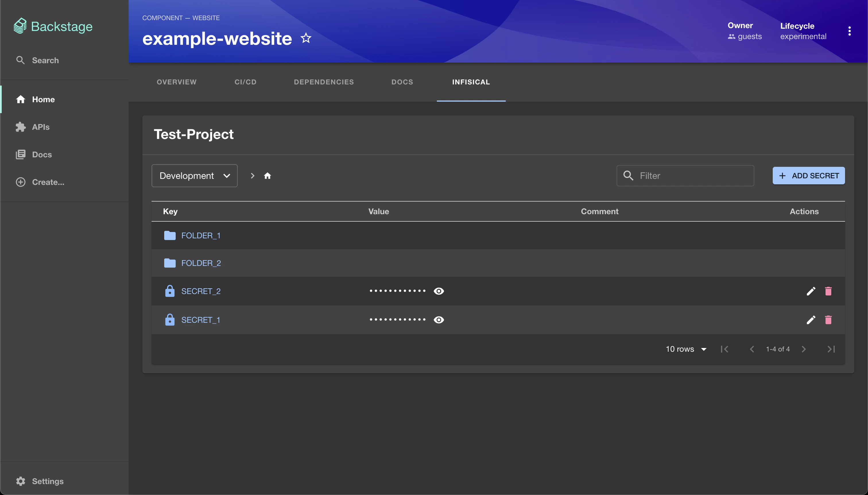This screenshot has width=868, height=495.
Task: Click the breadcrumb home icon
Action: 268,176
